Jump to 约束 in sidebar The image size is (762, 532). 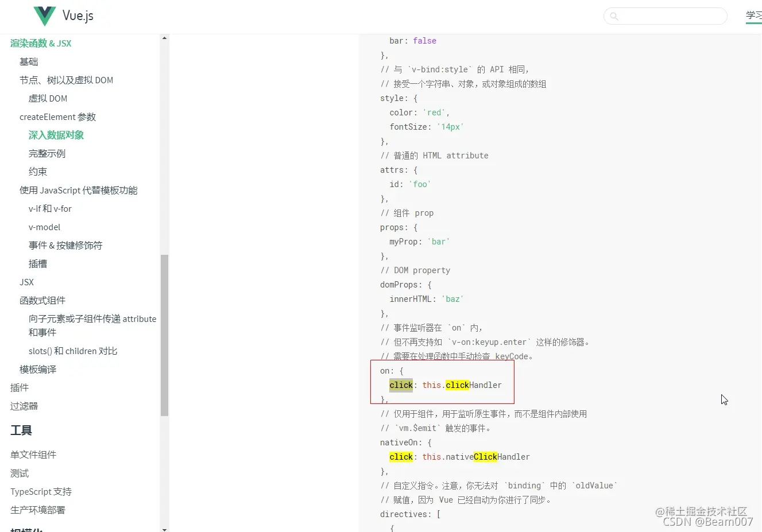[x=38, y=172]
